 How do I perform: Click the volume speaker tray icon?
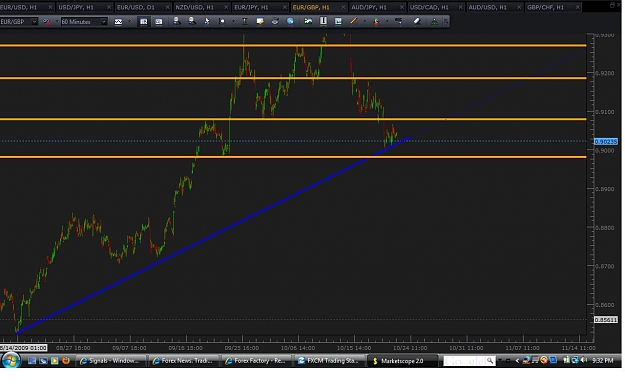coord(584,360)
